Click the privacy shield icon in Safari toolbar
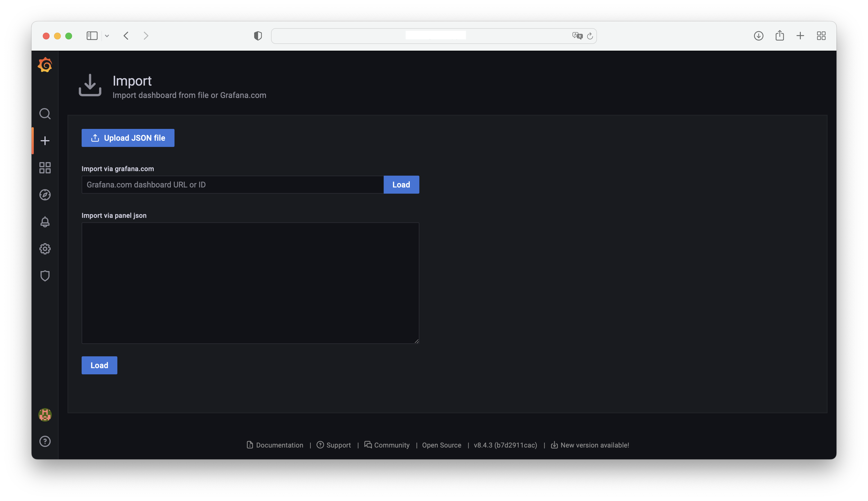The width and height of the screenshot is (868, 501). point(258,36)
